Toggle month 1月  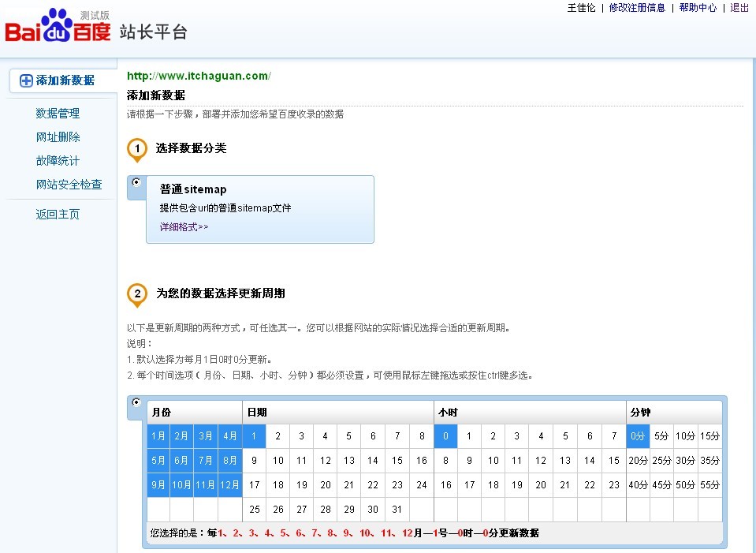(x=158, y=436)
